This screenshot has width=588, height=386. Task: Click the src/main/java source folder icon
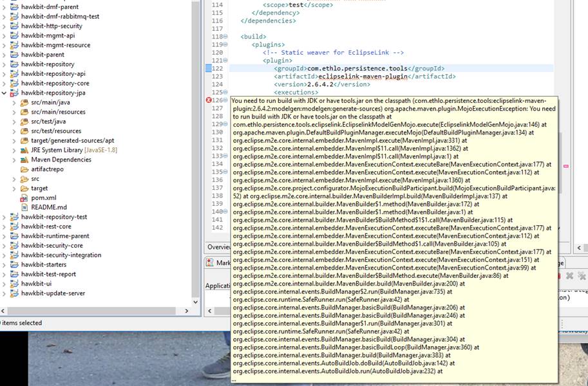pyautogui.click(x=24, y=102)
